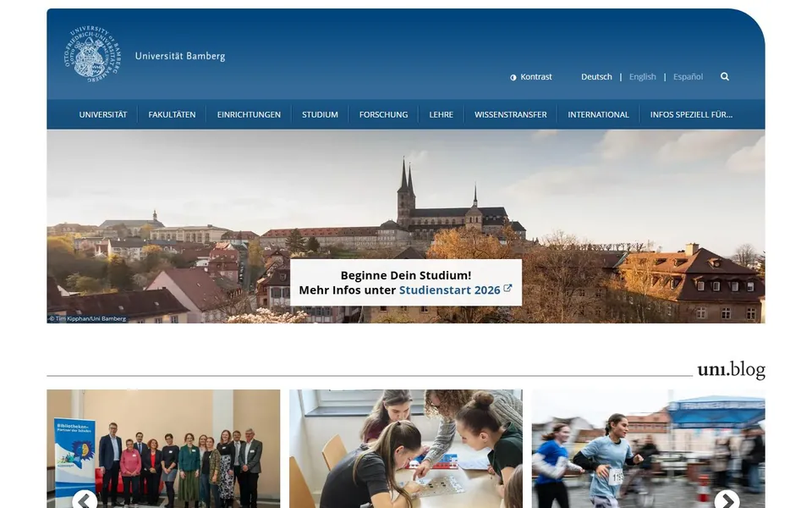This screenshot has width=812, height=508.
Task: Click the University of Bamberg seal logo
Action: coord(93,54)
